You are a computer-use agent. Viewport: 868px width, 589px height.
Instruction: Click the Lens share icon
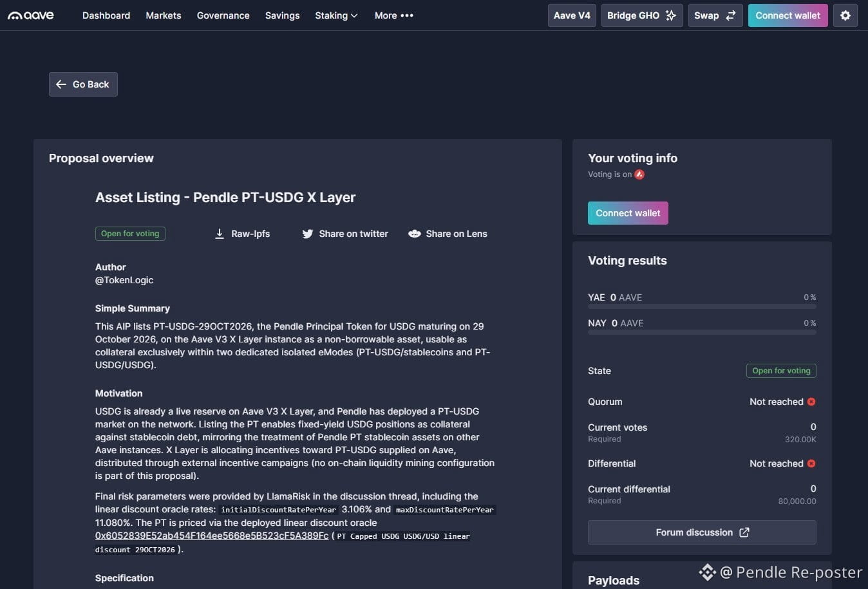coord(415,234)
